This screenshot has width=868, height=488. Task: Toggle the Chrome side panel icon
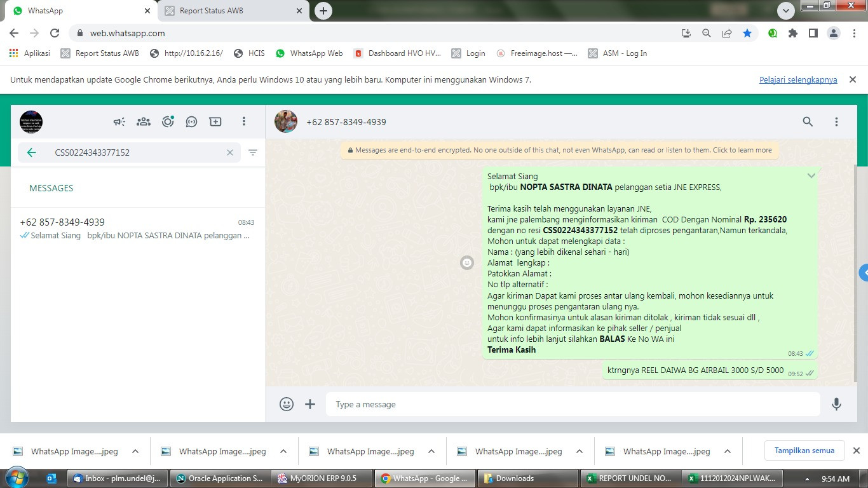pos(813,33)
